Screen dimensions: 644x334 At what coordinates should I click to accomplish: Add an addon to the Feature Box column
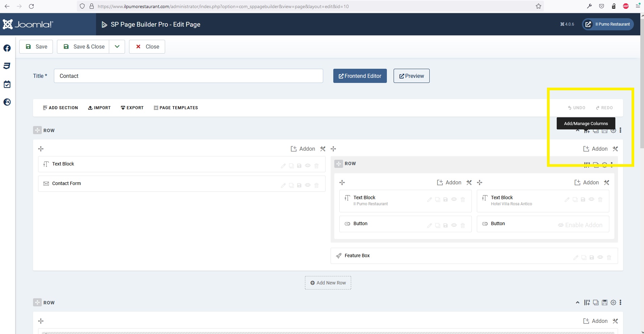click(595, 149)
